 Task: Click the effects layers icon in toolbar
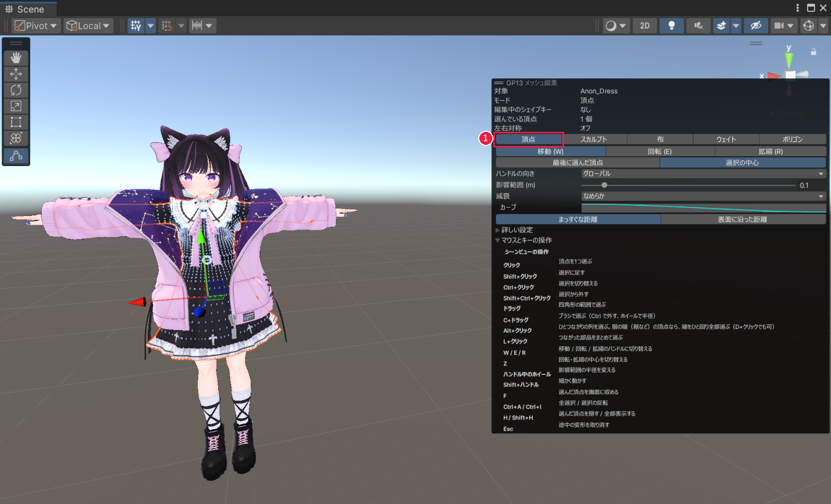tap(721, 25)
